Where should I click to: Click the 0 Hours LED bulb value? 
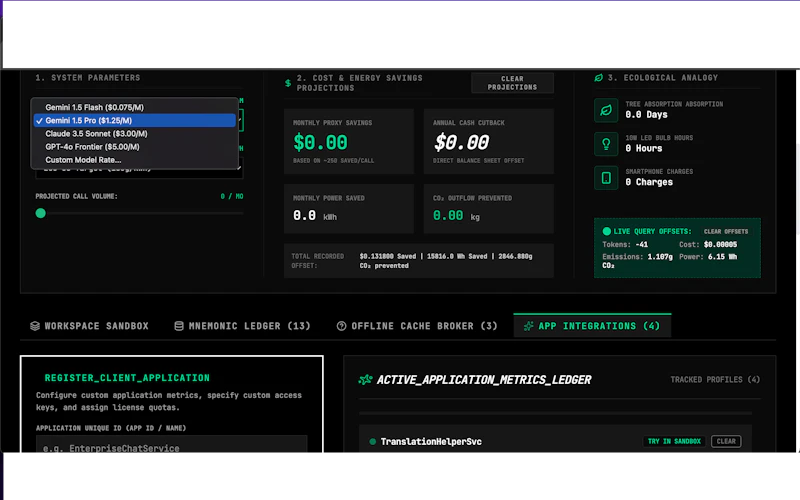644,148
